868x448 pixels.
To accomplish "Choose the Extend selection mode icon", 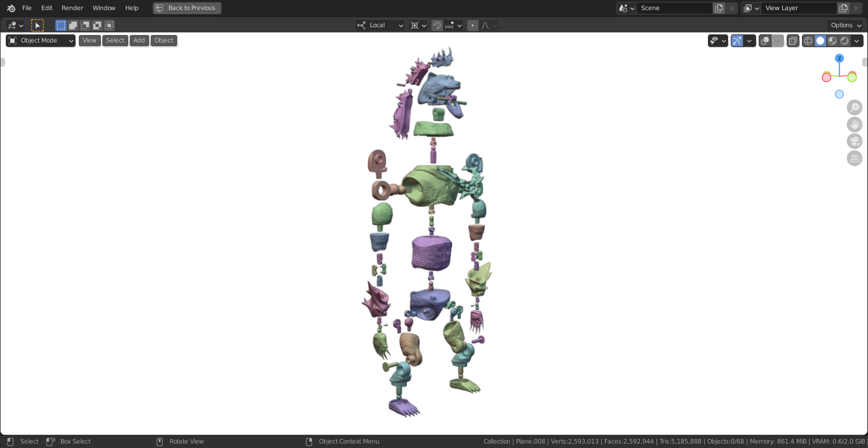I will click(x=73, y=25).
